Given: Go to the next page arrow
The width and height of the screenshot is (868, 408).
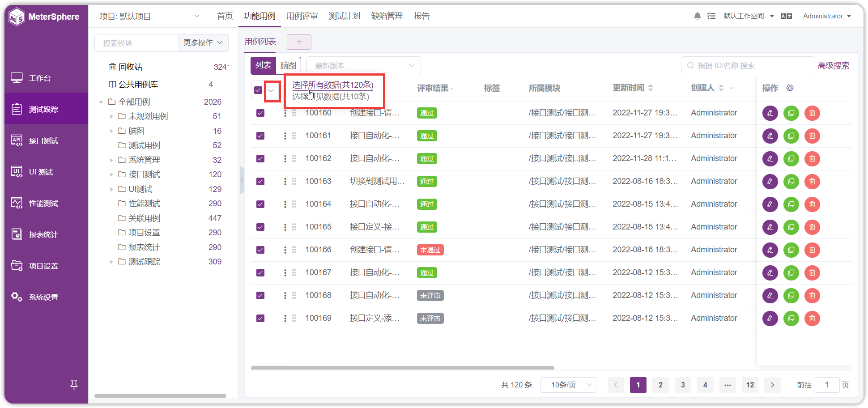Looking at the screenshot, I should coord(772,385).
